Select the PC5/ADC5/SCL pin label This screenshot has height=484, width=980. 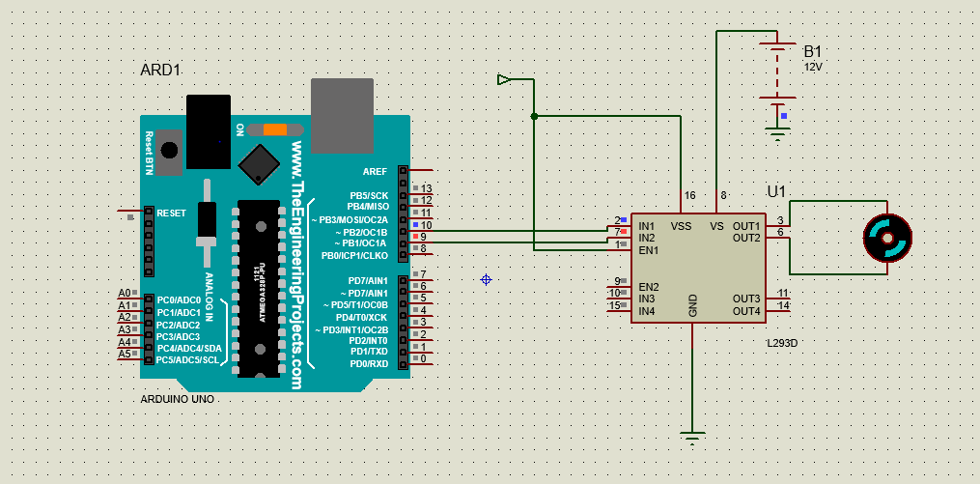point(187,360)
